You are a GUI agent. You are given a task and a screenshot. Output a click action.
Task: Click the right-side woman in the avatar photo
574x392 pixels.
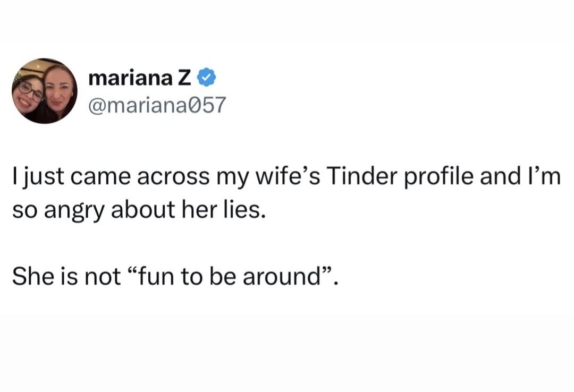point(57,92)
